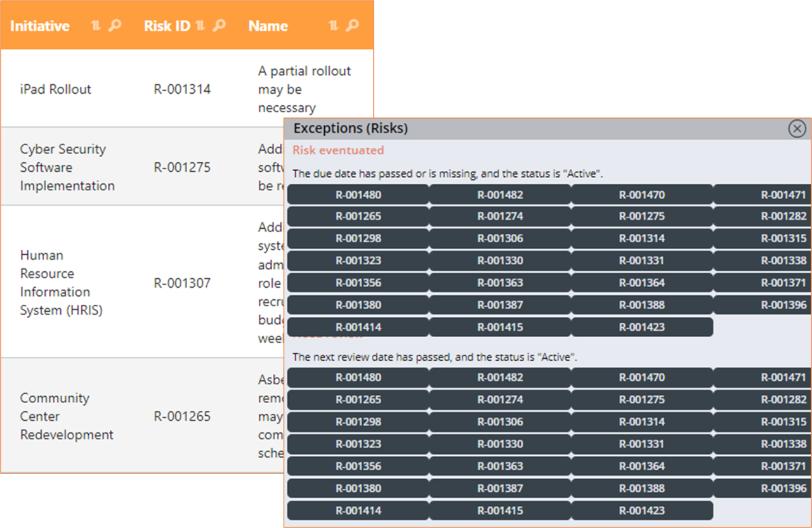Close the Exceptions (Risks) popup
The image size is (812, 528).
[797, 129]
